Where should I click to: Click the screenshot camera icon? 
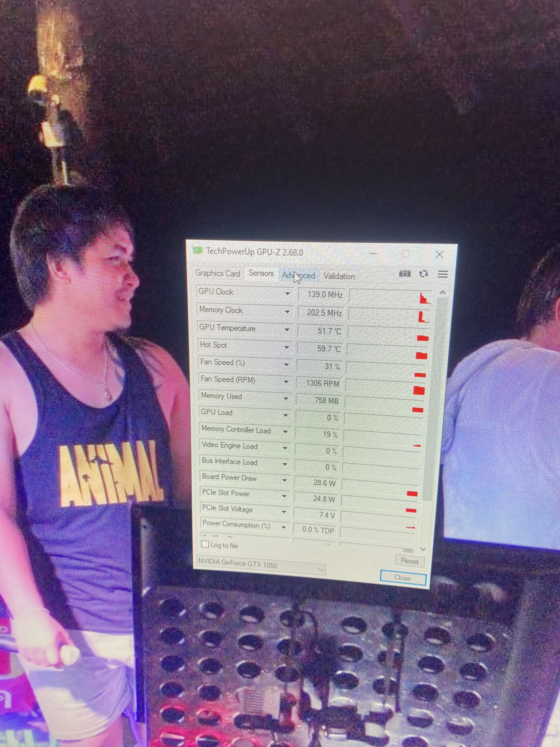click(x=405, y=273)
